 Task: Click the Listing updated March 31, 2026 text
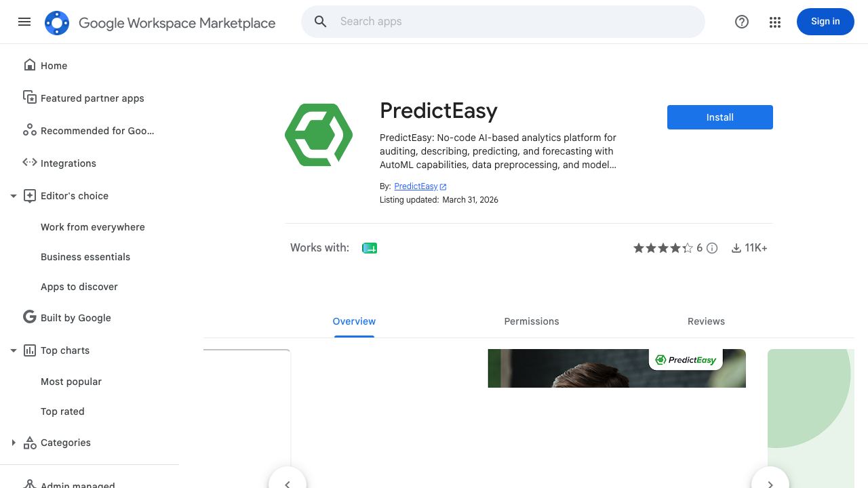439,200
